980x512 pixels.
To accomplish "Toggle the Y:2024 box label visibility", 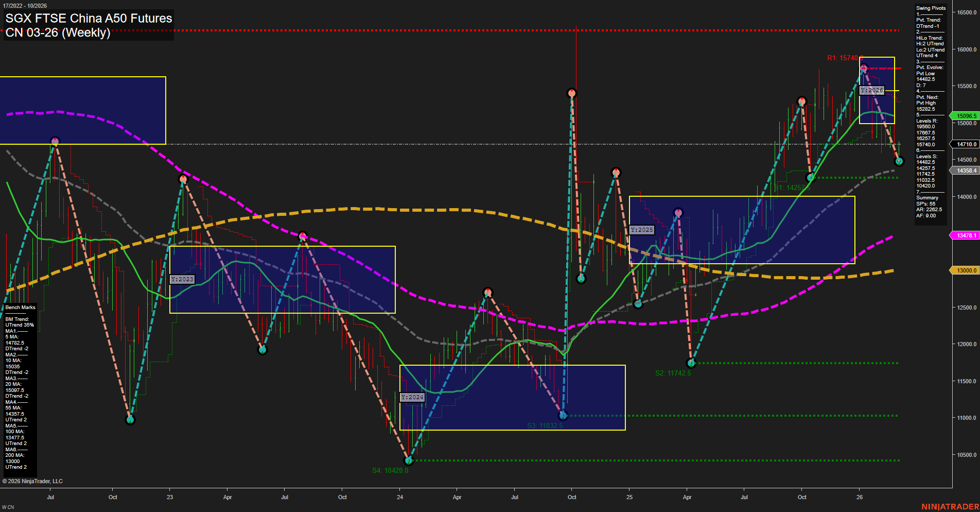I will pyautogui.click(x=412, y=397).
